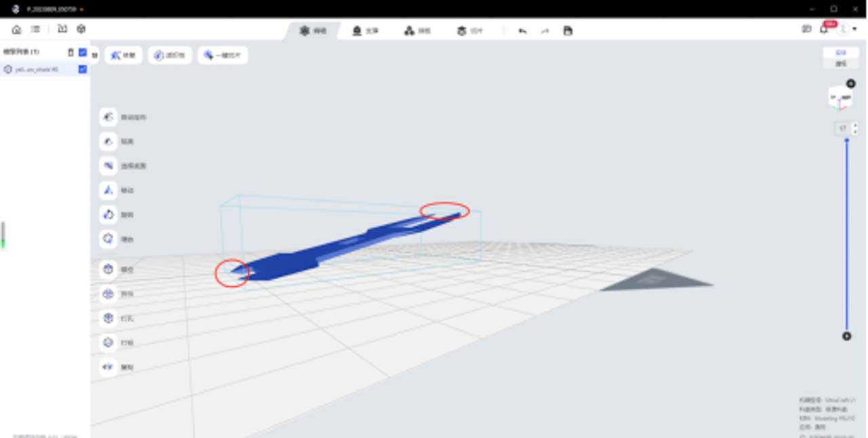Open the notifications bell
This screenshot has height=438, width=868.
click(824, 29)
